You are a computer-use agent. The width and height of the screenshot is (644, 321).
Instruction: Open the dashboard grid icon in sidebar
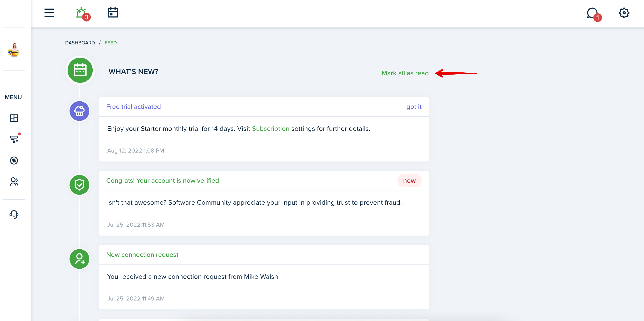pyautogui.click(x=14, y=118)
